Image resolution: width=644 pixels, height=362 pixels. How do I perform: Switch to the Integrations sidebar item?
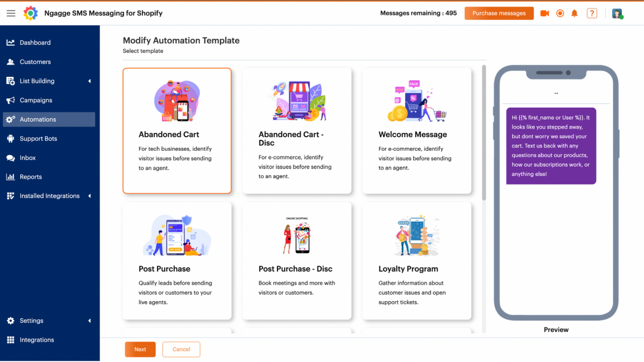pyautogui.click(x=36, y=339)
